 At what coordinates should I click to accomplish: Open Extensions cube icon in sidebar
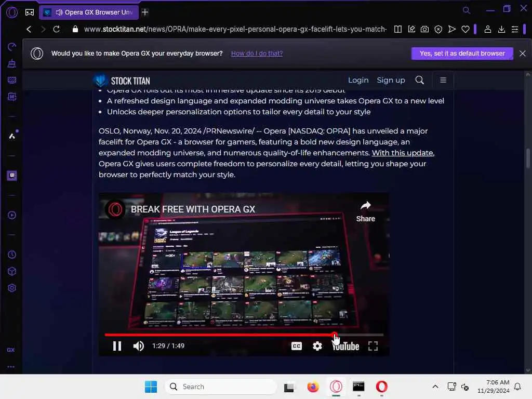click(x=12, y=271)
